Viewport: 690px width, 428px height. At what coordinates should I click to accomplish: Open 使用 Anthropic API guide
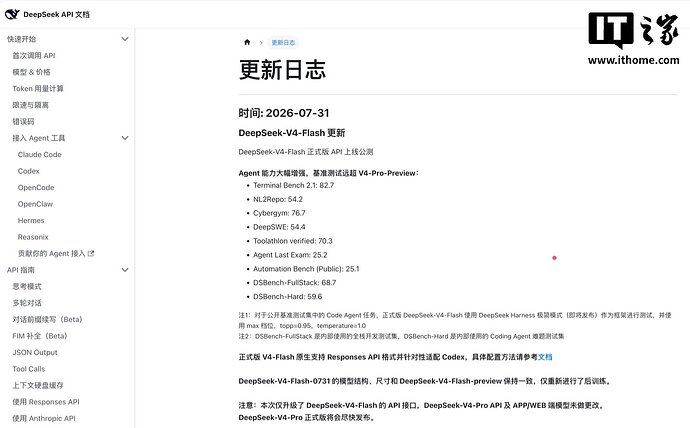(x=44, y=418)
